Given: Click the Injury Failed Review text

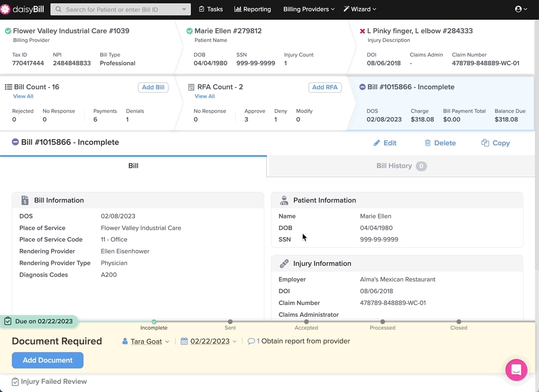Looking at the screenshot, I should (54, 381).
